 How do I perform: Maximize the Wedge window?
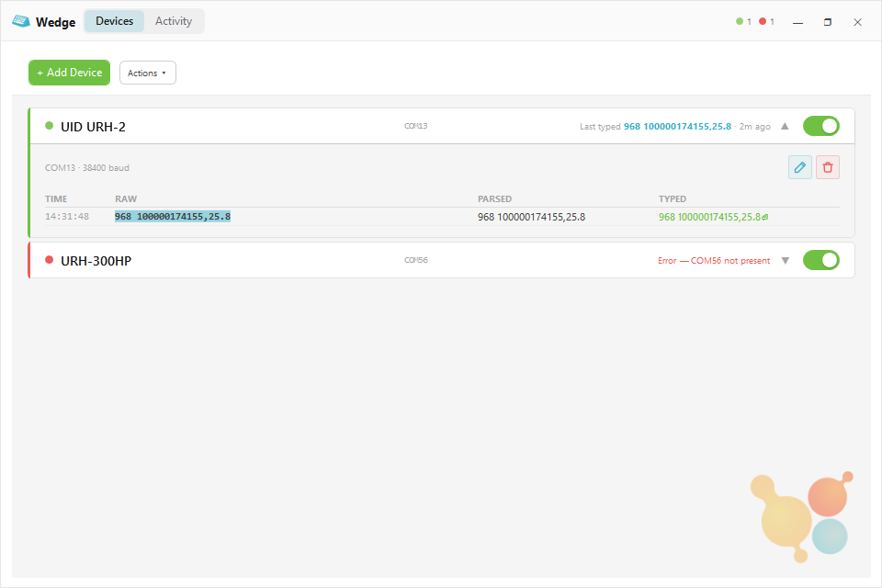coord(828,22)
